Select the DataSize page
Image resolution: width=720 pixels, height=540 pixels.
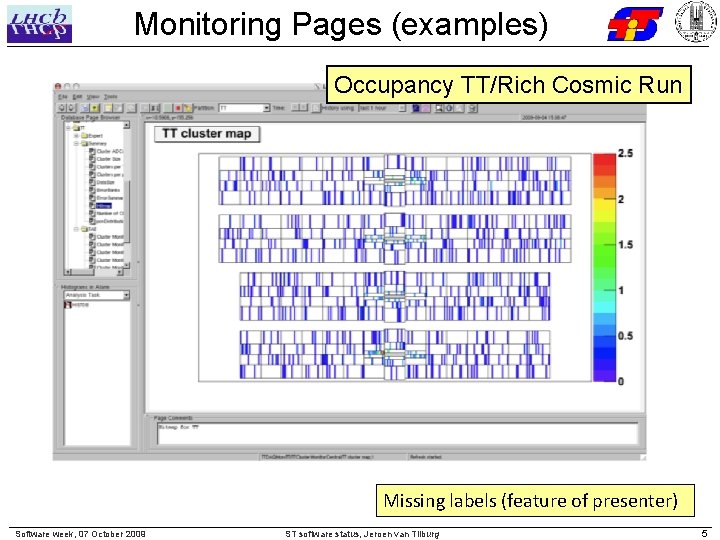tap(102, 182)
